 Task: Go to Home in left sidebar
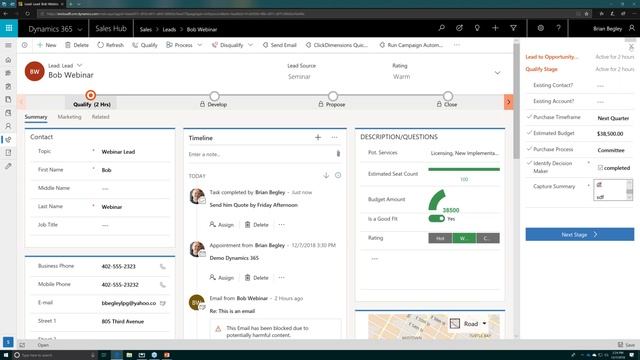tap(8, 60)
